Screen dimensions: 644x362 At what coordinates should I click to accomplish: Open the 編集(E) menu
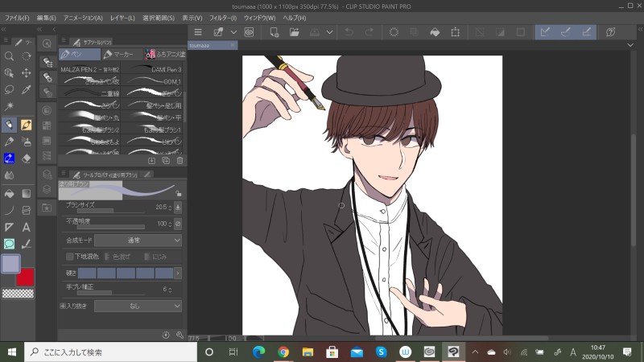click(46, 18)
